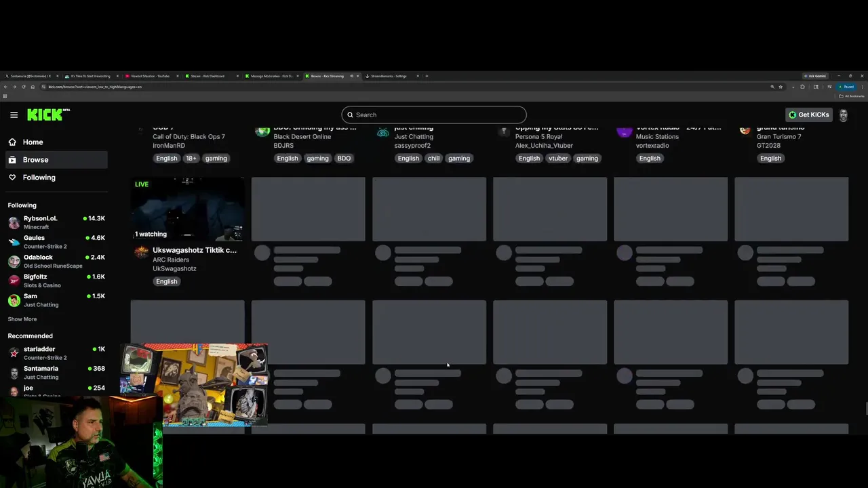Open All Bookmarks folder
The width and height of the screenshot is (868, 488).
(852, 96)
